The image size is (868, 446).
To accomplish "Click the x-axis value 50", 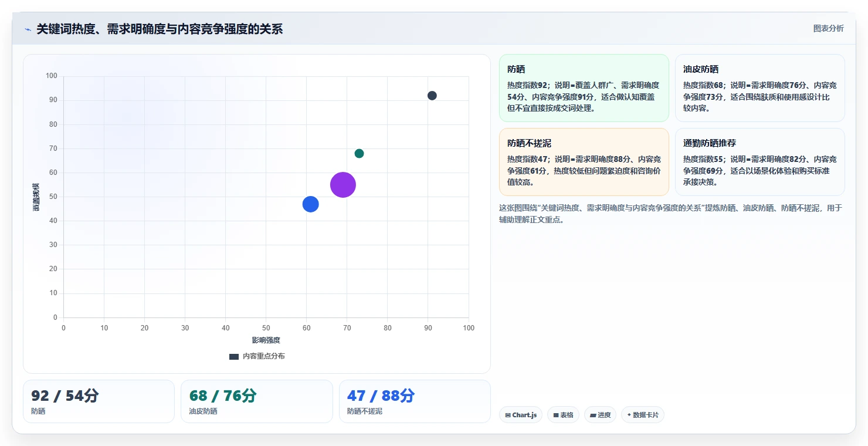I will (x=266, y=328).
